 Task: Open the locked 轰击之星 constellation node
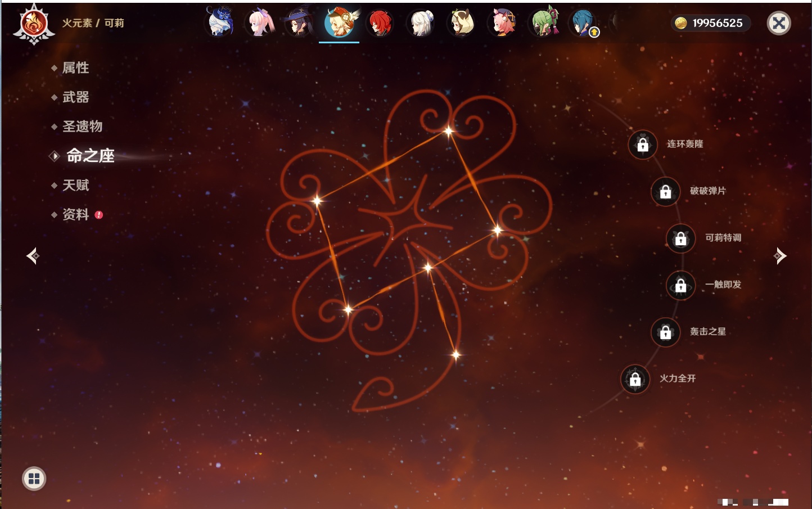click(665, 332)
